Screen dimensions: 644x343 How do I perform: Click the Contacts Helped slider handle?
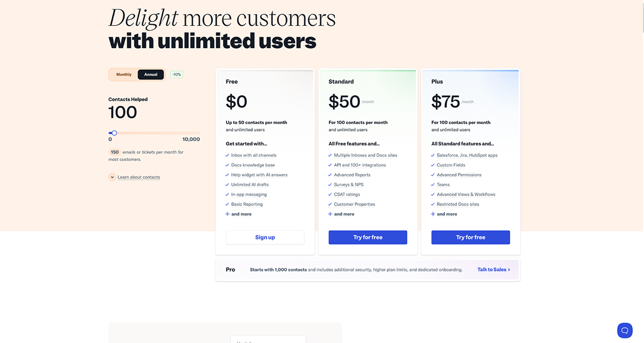[113, 133]
